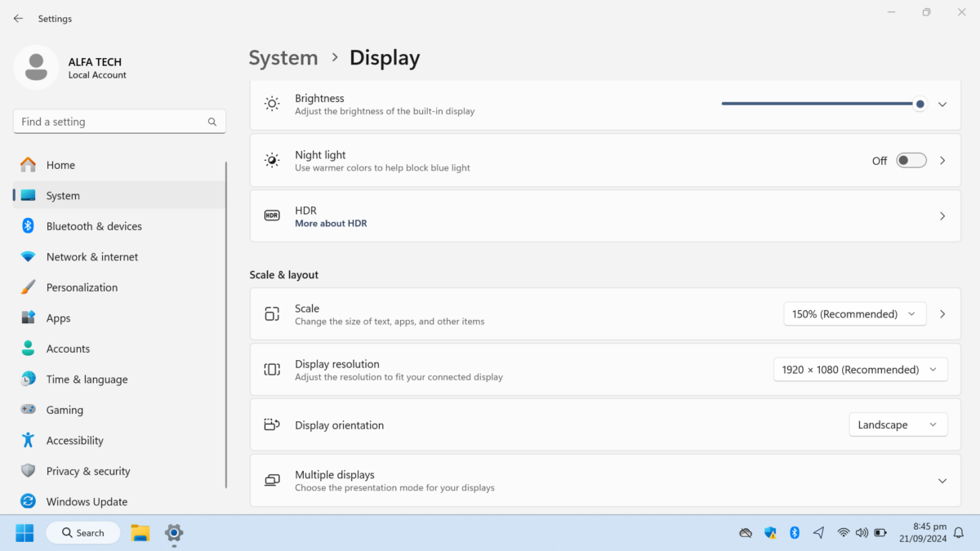980x551 pixels.
Task: Open the Windows Update icon
Action: 28,501
